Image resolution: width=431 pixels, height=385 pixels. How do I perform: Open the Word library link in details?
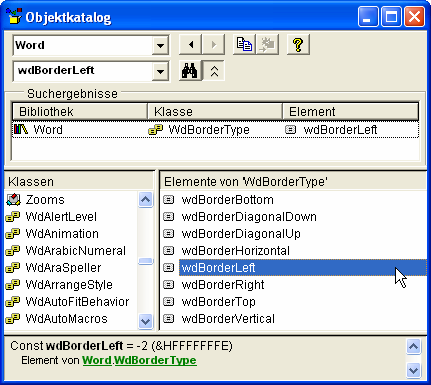click(97, 360)
